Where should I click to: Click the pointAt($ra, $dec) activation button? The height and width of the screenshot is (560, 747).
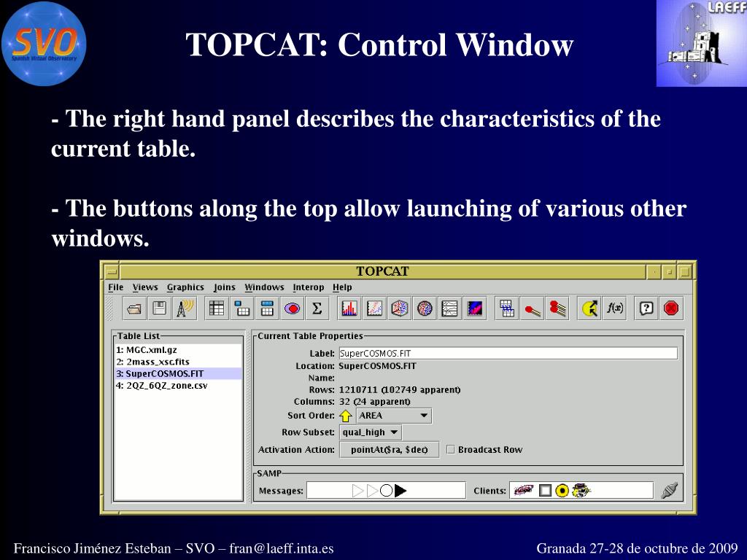390,449
